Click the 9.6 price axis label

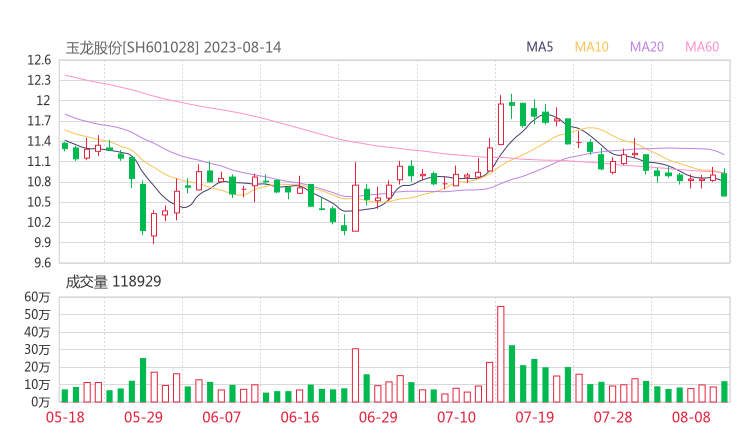pyautogui.click(x=42, y=262)
